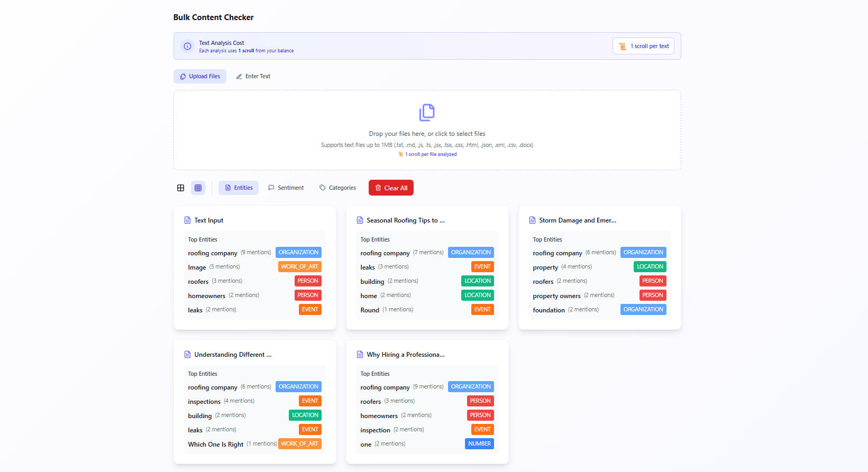Screen dimensions: 868x472
Task: Click LOCATION tag beside 'property' entity
Action: [650, 267]
